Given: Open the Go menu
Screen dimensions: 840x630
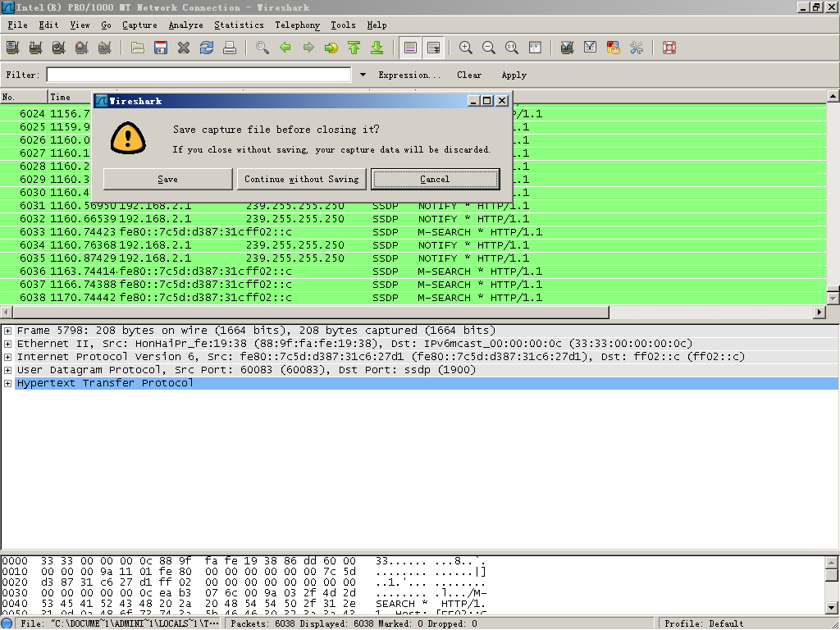Looking at the screenshot, I should [106, 25].
